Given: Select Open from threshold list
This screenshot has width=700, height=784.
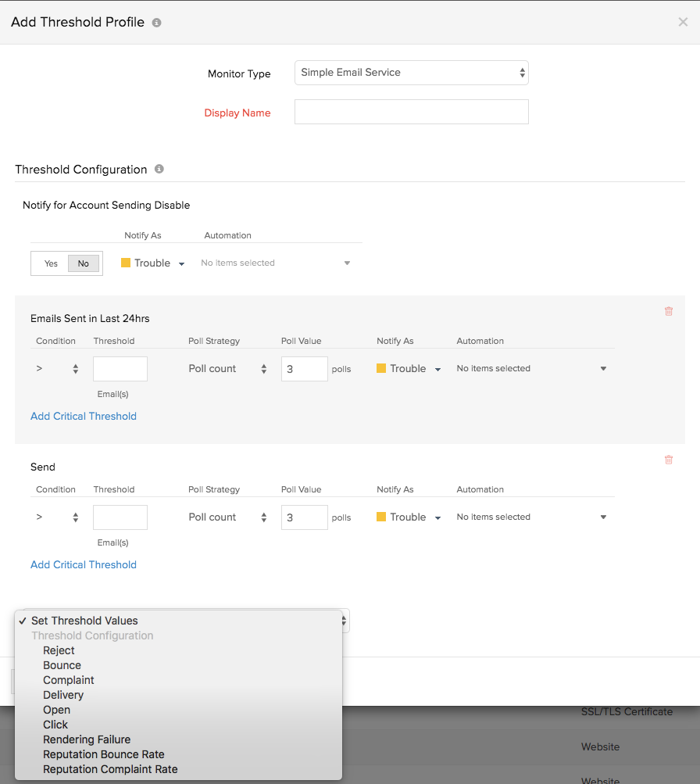Looking at the screenshot, I should (x=178, y=710).
